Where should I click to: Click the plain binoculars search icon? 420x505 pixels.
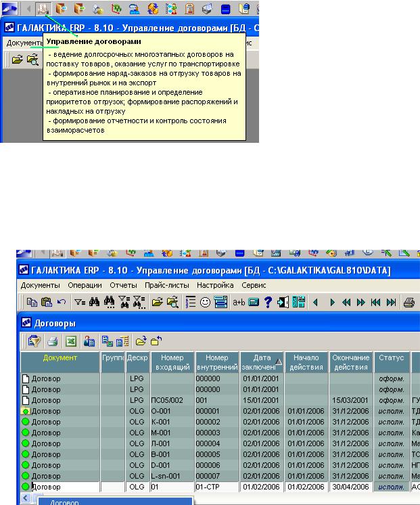[94, 302]
